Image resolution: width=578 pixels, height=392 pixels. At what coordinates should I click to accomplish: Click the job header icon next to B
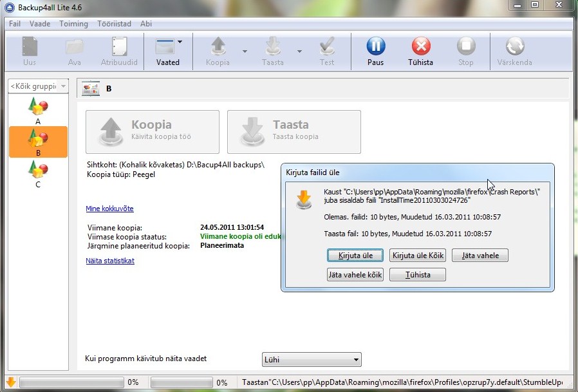point(91,88)
